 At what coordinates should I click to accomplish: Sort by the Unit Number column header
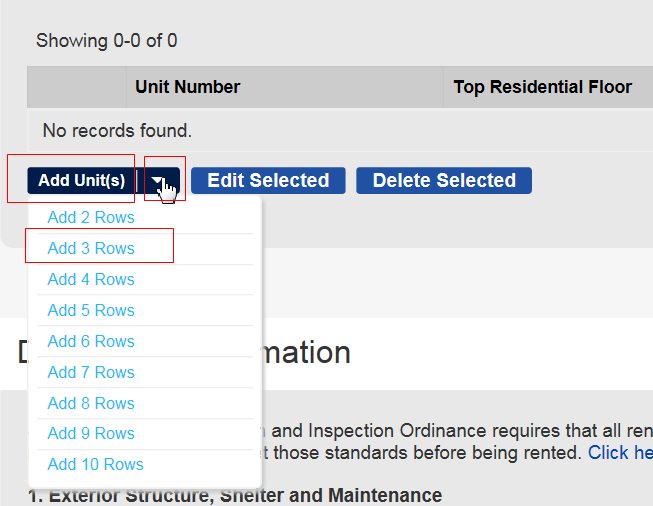tap(188, 87)
